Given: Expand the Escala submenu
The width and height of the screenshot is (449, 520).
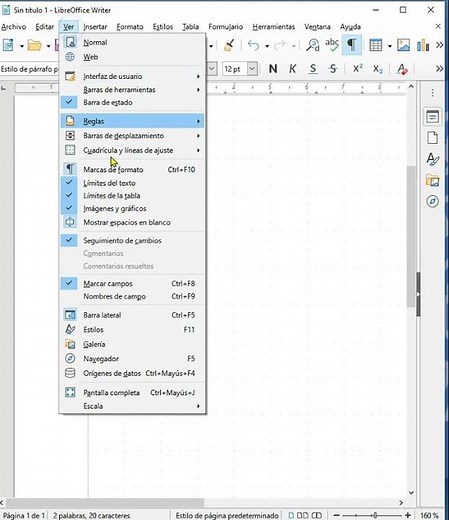Looking at the screenshot, I should click(x=132, y=406).
